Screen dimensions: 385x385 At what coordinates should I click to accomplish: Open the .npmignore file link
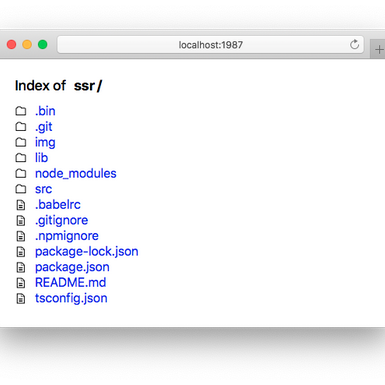tap(67, 236)
